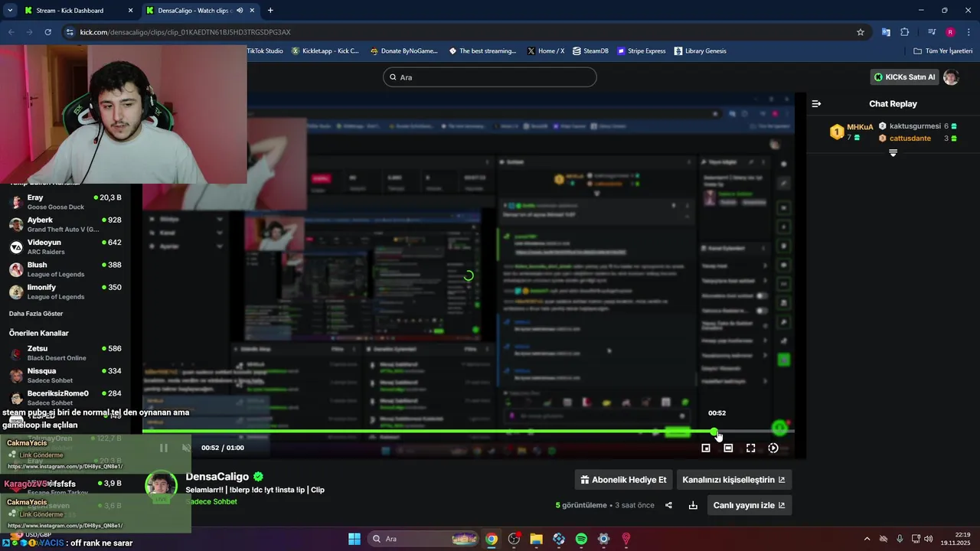Open Stripe Express bookmark

point(641,51)
